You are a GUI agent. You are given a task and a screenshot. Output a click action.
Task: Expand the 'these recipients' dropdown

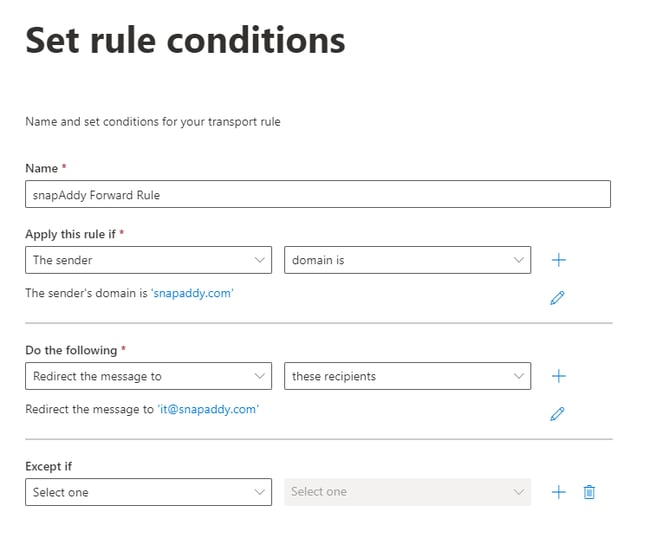click(407, 376)
